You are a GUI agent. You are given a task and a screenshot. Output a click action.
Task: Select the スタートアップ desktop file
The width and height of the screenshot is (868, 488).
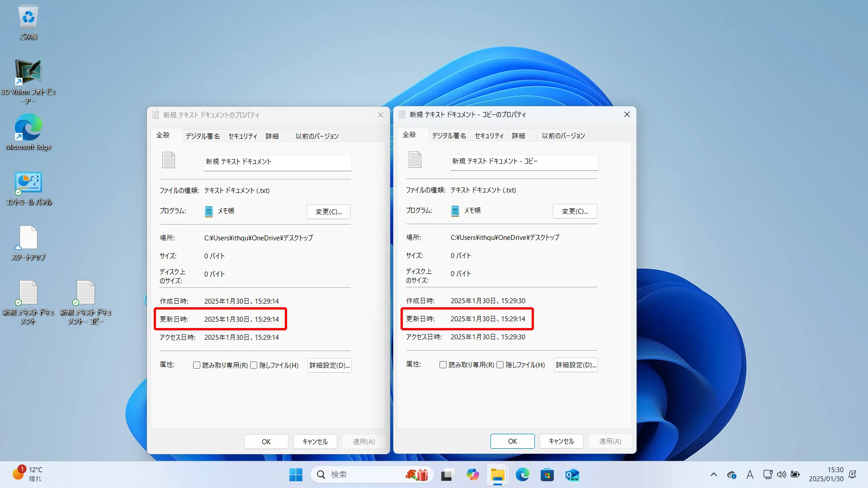(x=28, y=243)
